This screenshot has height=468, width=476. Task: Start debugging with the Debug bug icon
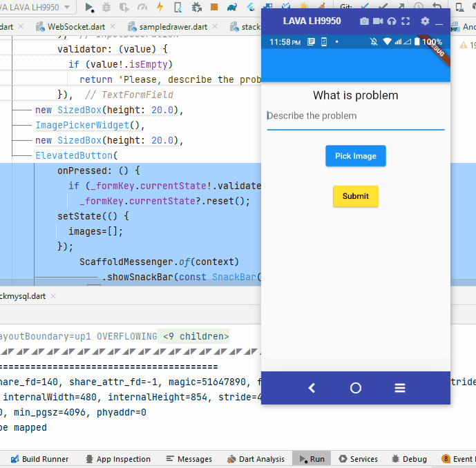[x=106, y=7]
